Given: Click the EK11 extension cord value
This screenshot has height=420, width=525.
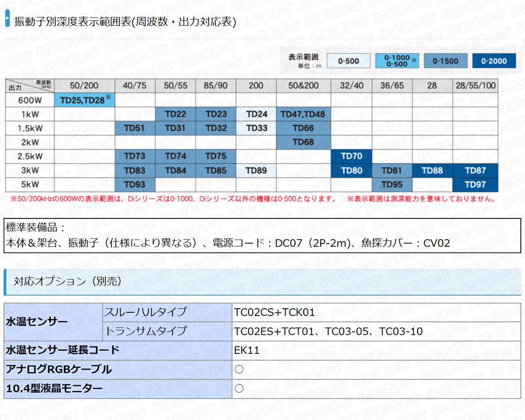Looking at the screenshot, I should coord(247,351).
